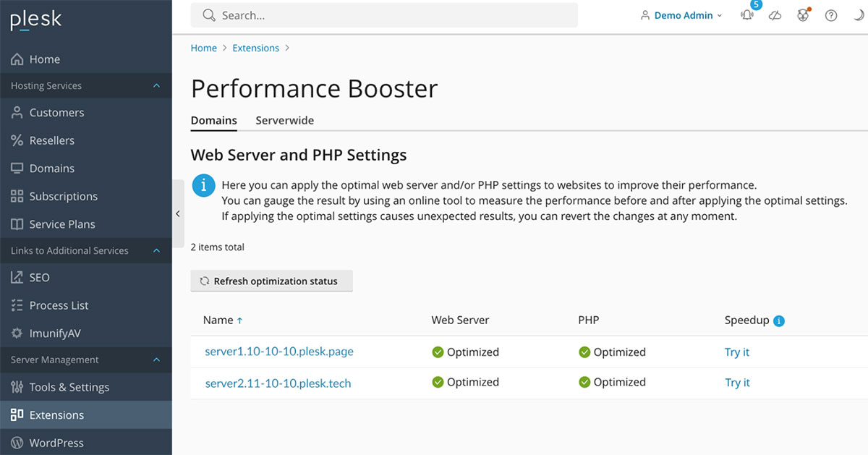Open server2.11-10-10.plesk.tech domain link

click(278, 383)
